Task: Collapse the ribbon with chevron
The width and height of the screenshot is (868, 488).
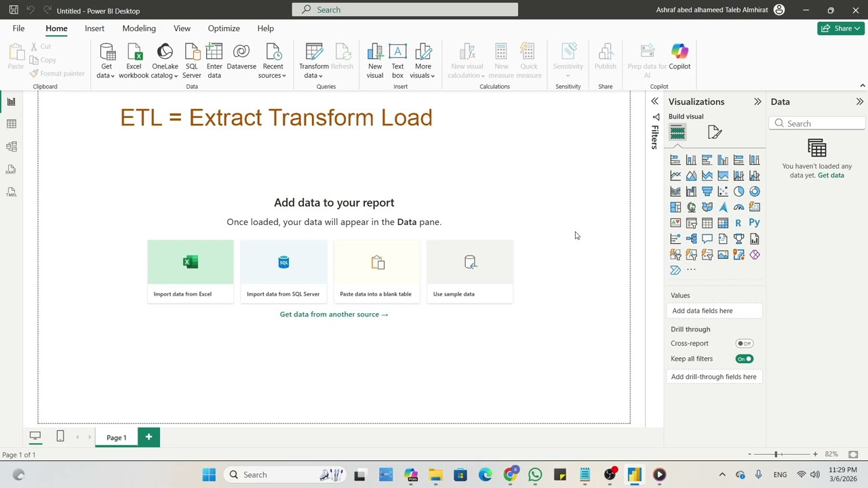Action: tap(862, 86)
